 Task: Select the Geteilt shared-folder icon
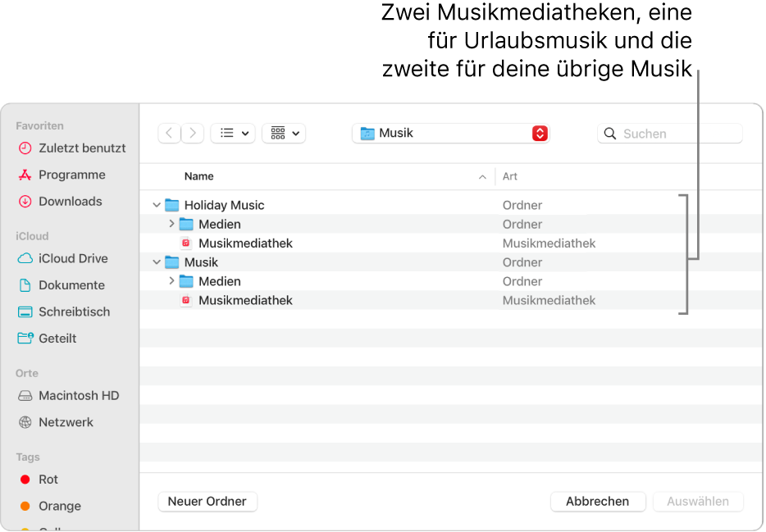[25, 339]
